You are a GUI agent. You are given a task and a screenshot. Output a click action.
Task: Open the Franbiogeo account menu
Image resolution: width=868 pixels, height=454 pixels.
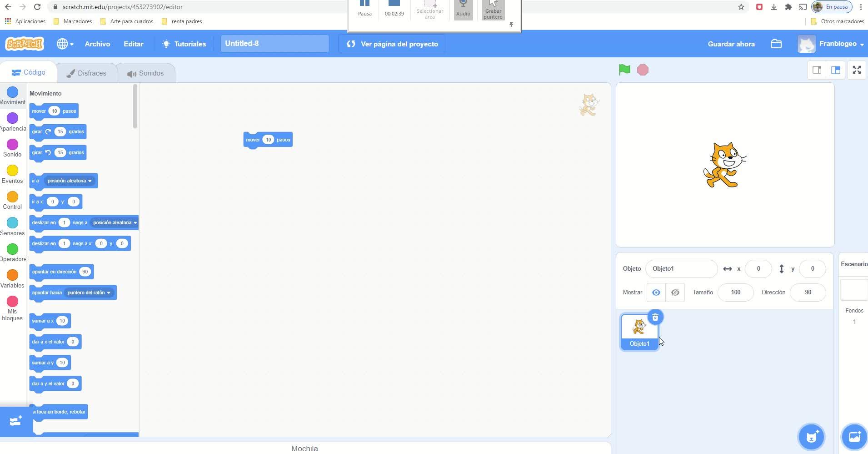point(831,44)
